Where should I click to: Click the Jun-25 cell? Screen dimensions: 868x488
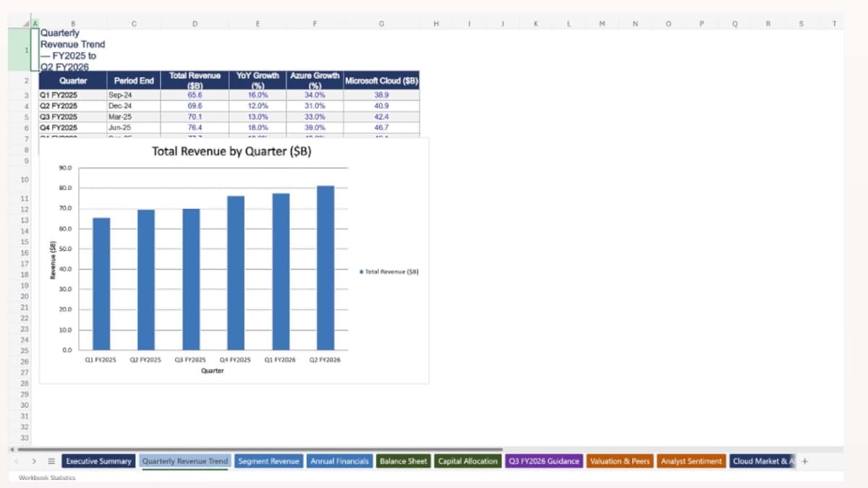point(134,127)
